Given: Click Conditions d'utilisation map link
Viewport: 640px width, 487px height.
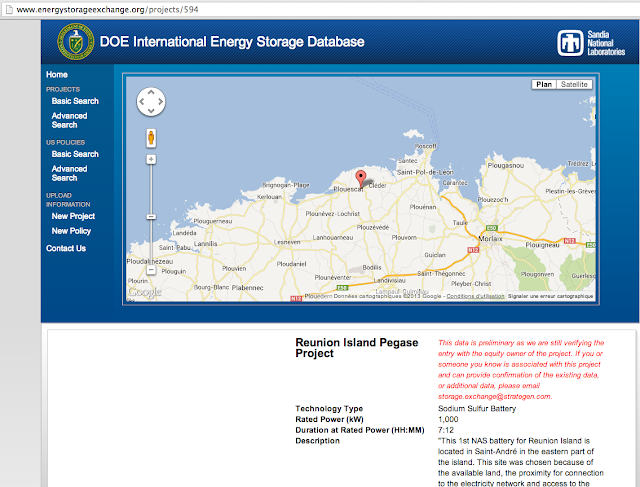Looking at the screenshot, I should click(x=475, y=296).
